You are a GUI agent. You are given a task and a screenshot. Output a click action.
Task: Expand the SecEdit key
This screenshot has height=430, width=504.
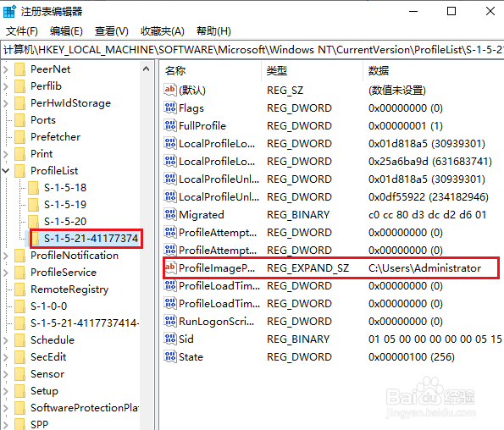tap(6, 357)
